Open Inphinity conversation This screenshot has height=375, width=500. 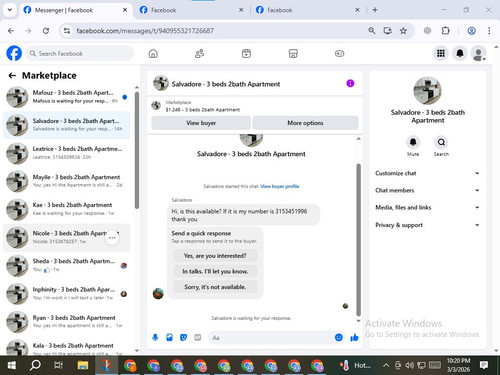point(67,294)
